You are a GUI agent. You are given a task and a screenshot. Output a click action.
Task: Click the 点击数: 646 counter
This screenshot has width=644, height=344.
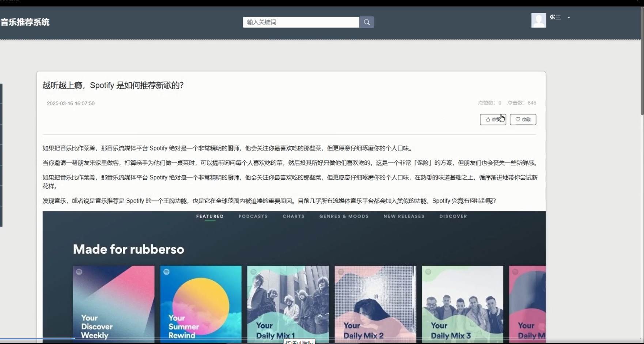click(x=522, y=103)
